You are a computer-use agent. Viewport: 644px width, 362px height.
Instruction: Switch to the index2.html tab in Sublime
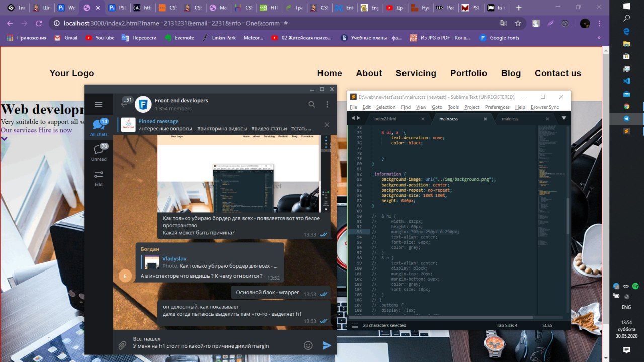click(385, 119)
